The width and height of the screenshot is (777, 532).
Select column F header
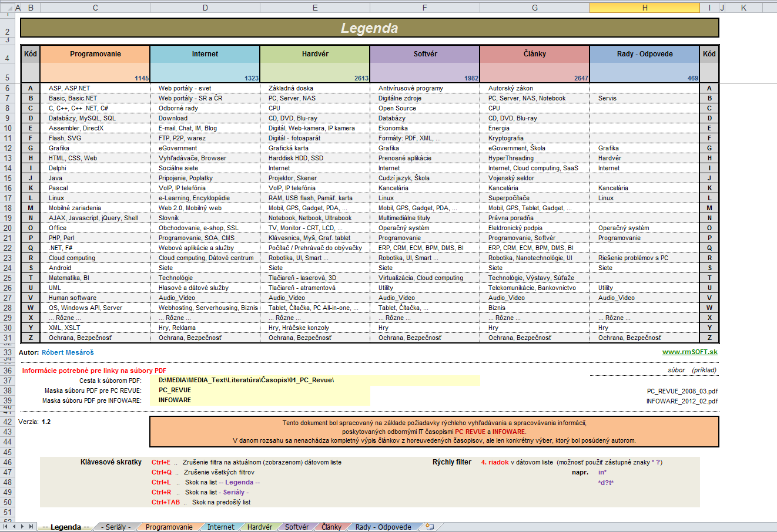pos(425,8)
